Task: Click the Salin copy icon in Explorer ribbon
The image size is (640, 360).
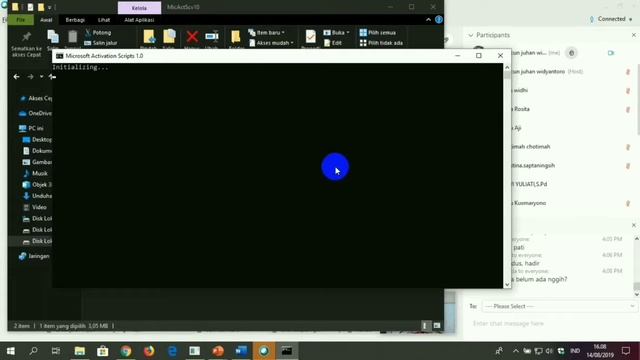Action: [53, 38]
